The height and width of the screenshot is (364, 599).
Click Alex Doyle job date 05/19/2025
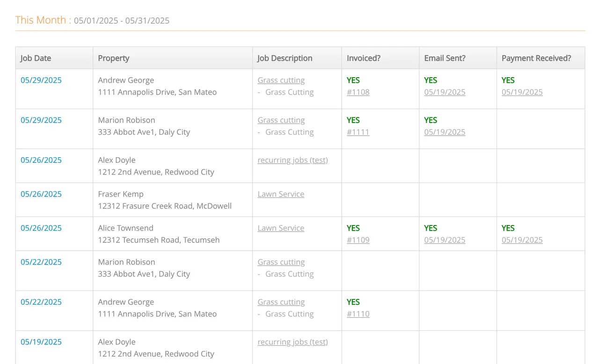point(41,342)
